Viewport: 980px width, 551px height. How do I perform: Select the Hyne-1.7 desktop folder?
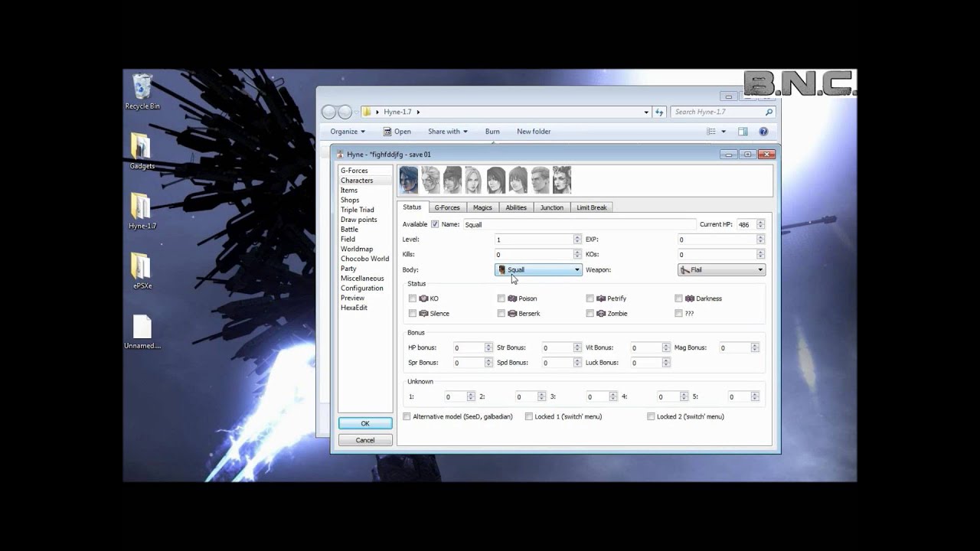click(142, 211)
